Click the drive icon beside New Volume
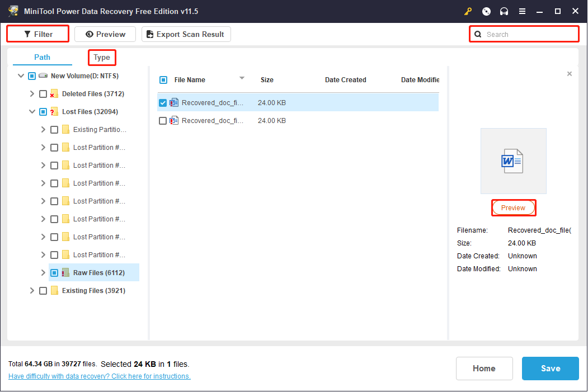 43,75
